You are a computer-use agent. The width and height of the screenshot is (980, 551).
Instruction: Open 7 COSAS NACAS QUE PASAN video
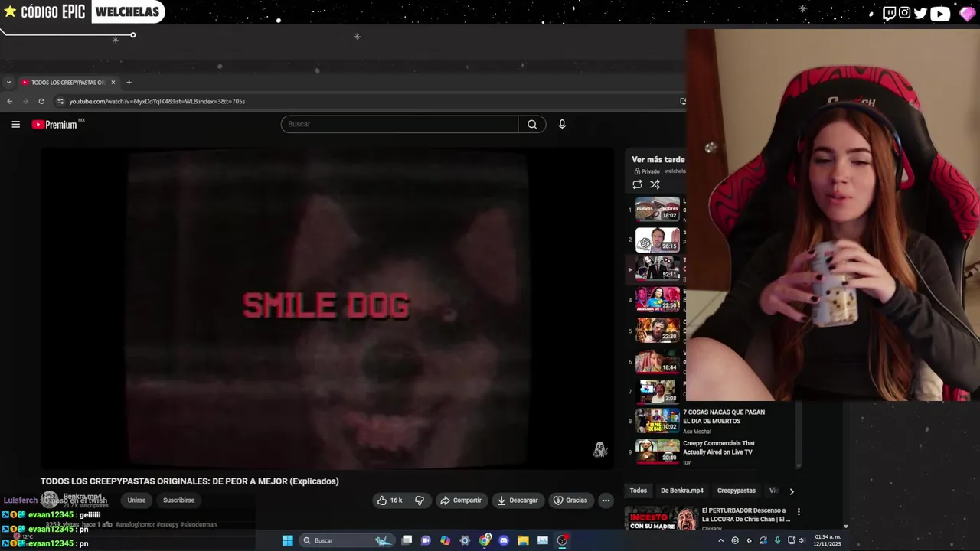[x=724, y=416]
